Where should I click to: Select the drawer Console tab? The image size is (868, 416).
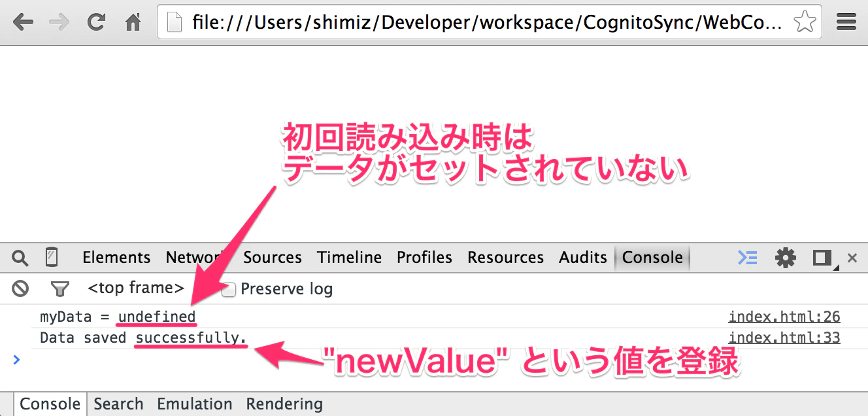point(50,404)
